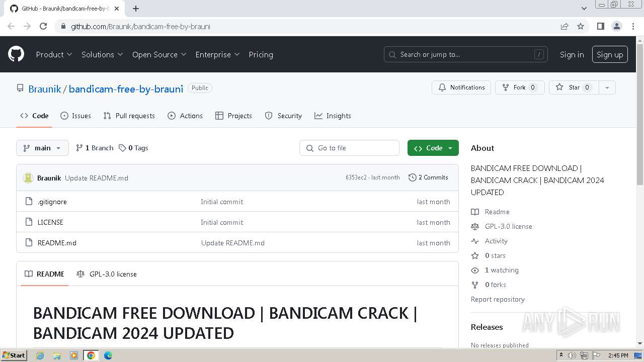The image size is (644, 362).
Task: View 2 Commits history link
Action: [x=428, y=177]
